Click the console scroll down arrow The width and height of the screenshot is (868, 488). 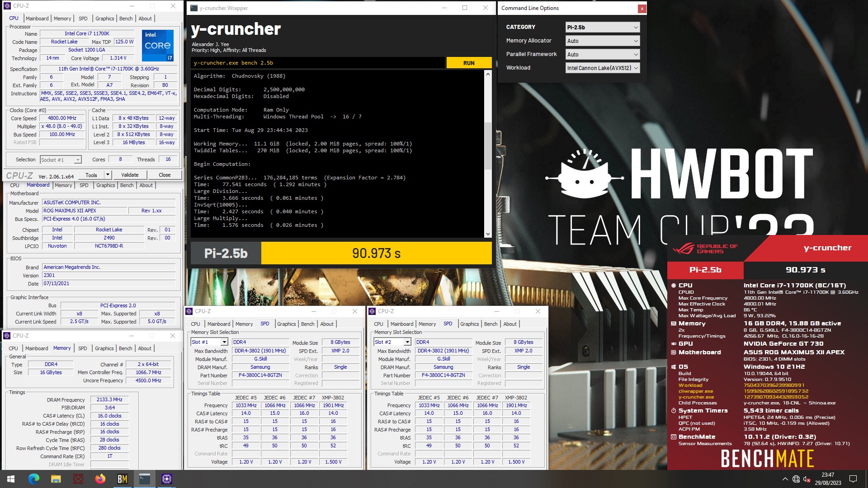click(x=488, y=234)
